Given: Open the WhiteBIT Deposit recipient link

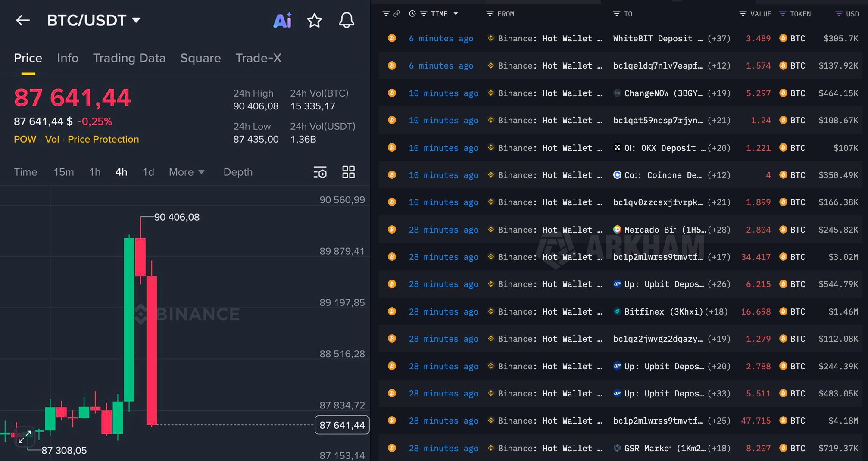Looking at the screenshot, I should coord(658,38).
